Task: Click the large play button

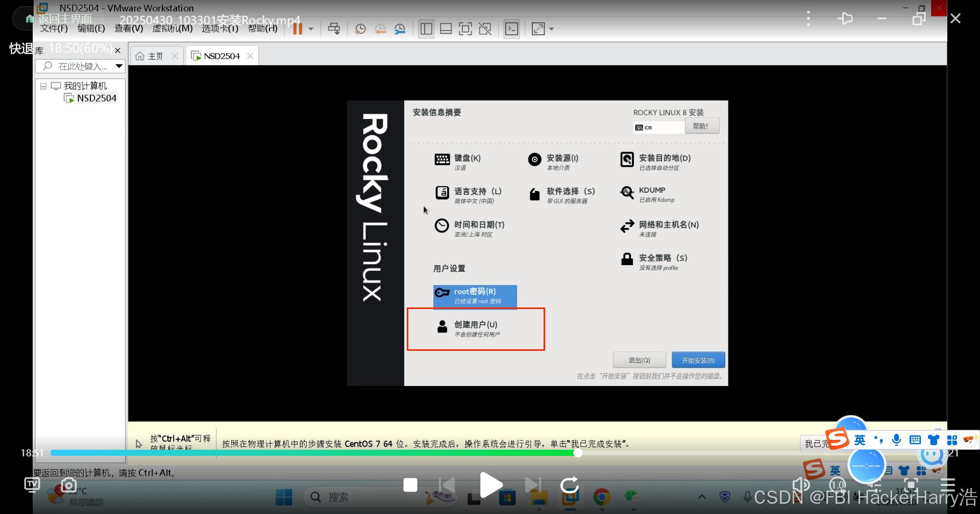Action: pos(491,485)
